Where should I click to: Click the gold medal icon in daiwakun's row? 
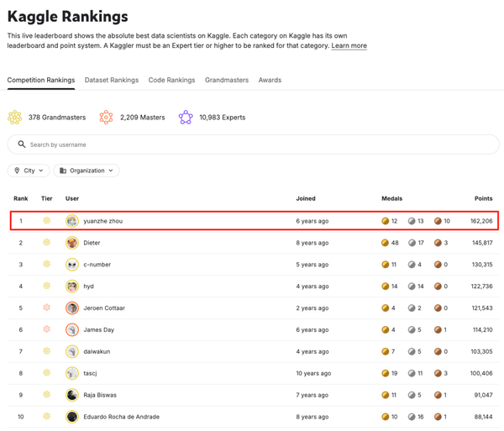click(x=385, y=351)
